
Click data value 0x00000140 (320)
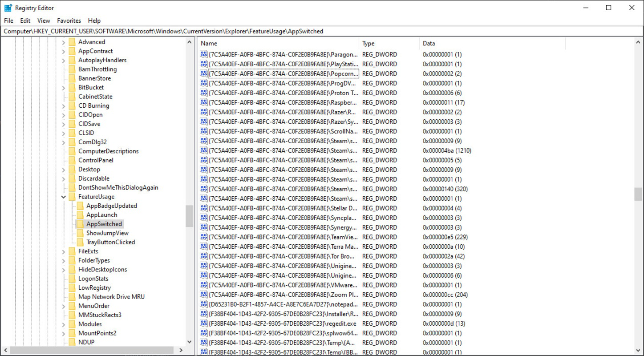pyautogui.click(x=445, y=189)
